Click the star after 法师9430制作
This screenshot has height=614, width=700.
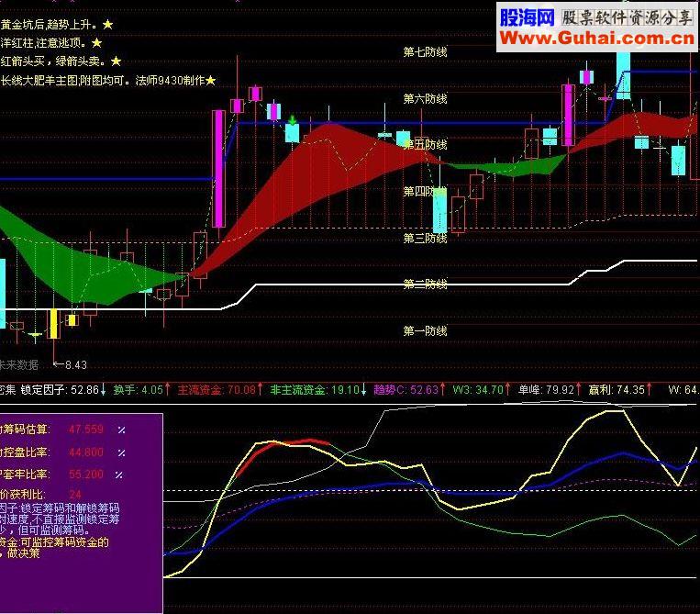211,81
